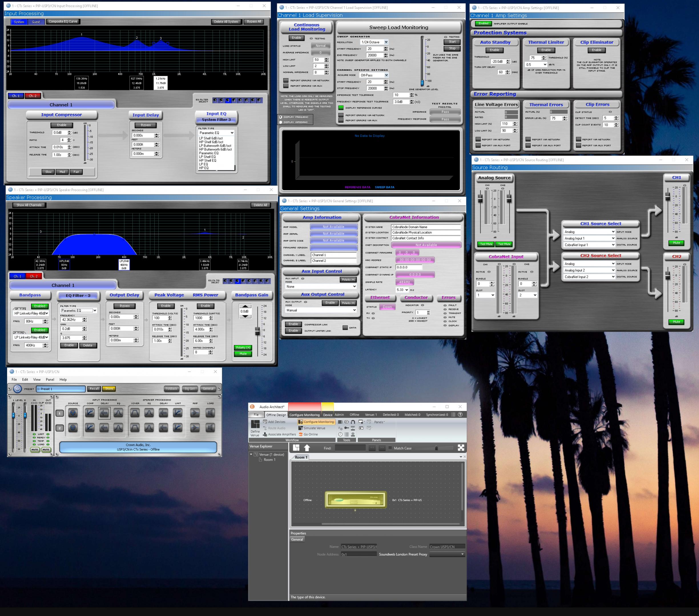This screenshot has height=616, width=699.
Task: Check Report Via Aux Port under Clip Errors
Action: 579,145
